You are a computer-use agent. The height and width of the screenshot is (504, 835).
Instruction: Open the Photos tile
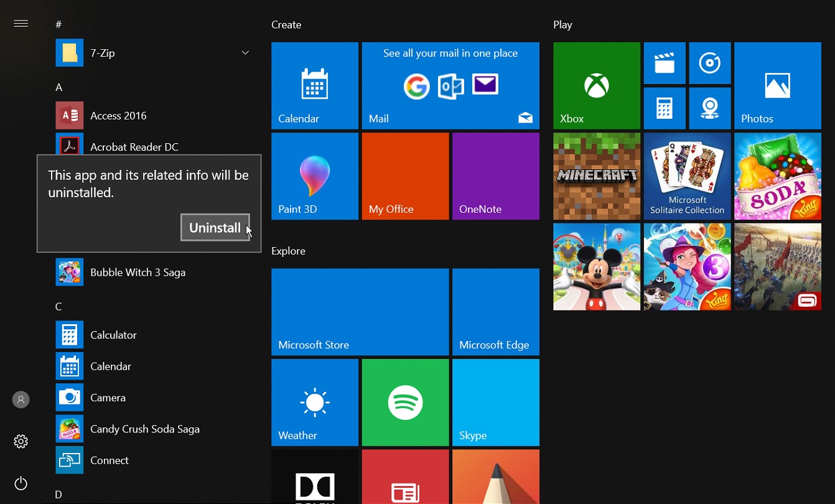[x=778, y=86]
